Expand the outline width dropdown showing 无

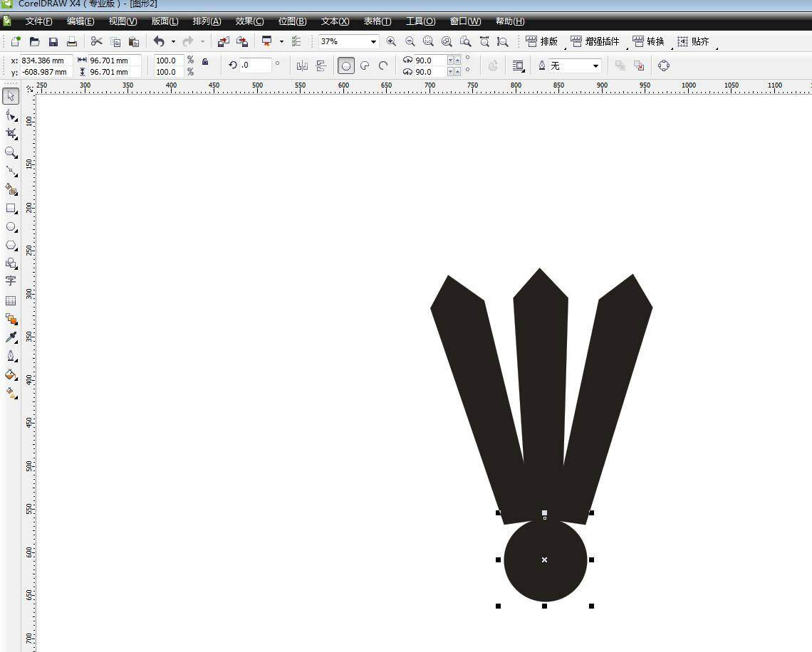pyautogui.click(x=595, y=66)
